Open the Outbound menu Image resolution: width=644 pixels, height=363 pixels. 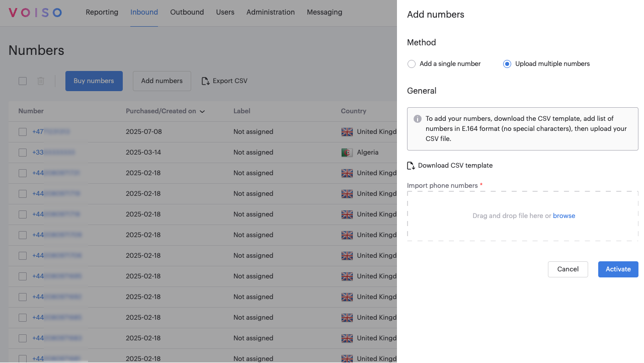(x=187, y=12)
